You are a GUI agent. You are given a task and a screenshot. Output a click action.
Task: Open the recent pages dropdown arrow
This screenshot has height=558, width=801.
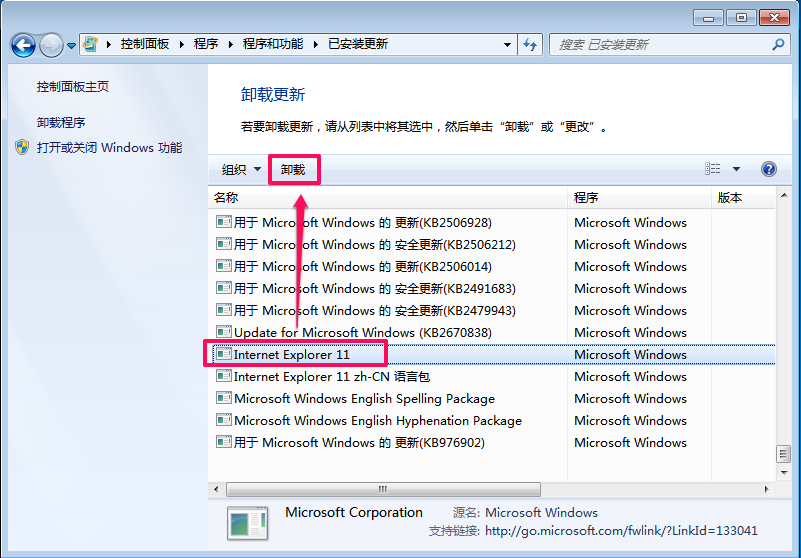[72, 46]
